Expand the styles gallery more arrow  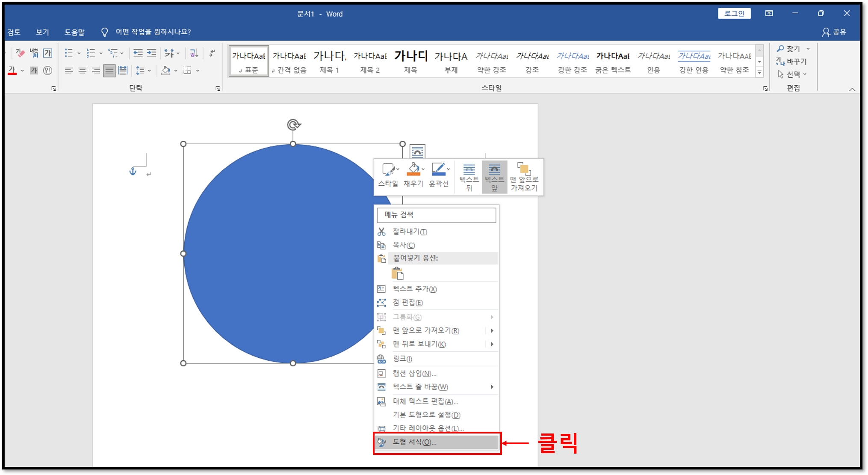[759, 73]
